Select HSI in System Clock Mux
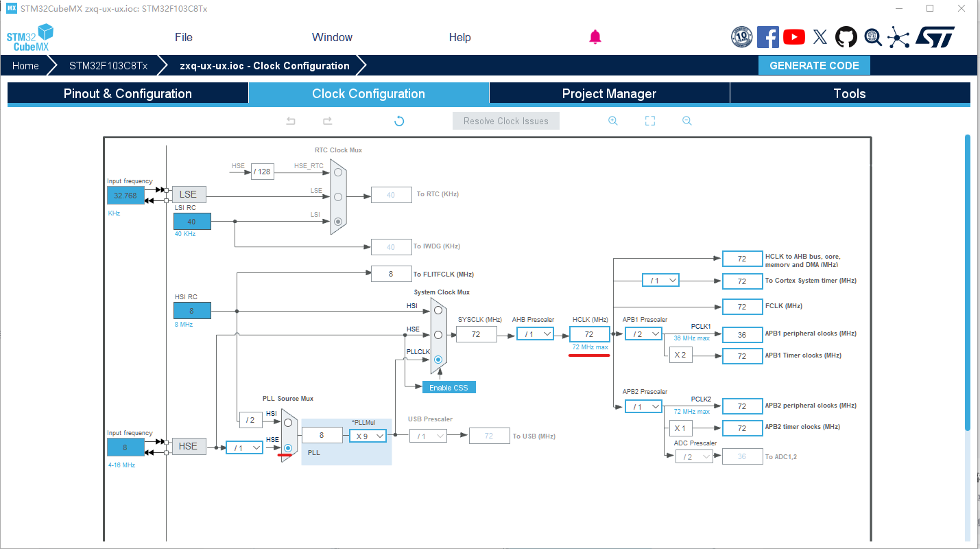The width and height of the screenshot is (980, 549). pyautogui.click(x=438, y=310)
